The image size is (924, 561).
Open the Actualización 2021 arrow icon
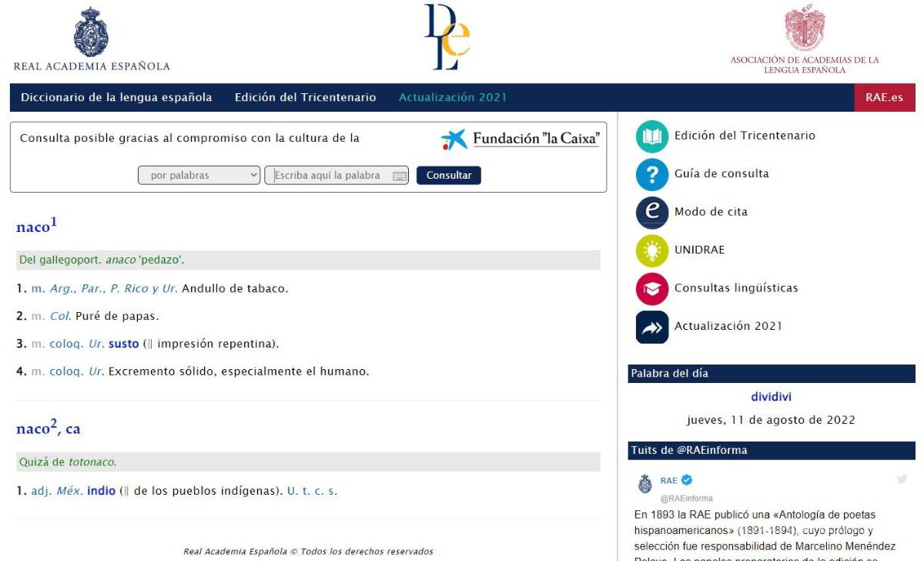651,327
